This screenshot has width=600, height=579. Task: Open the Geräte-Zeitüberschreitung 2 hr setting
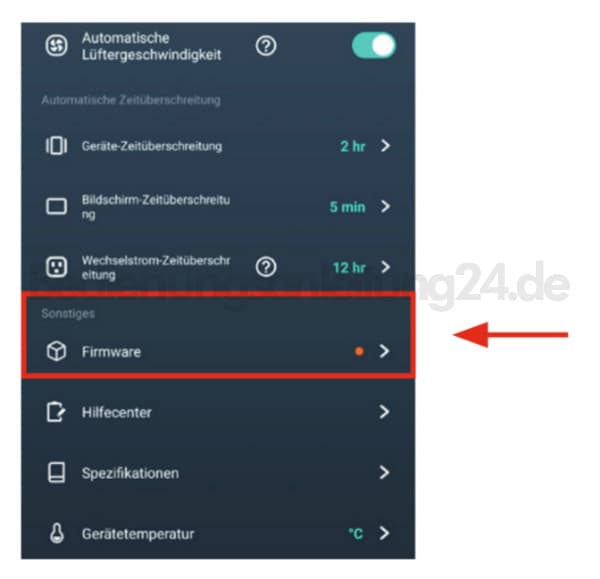[x=218, y=146]
